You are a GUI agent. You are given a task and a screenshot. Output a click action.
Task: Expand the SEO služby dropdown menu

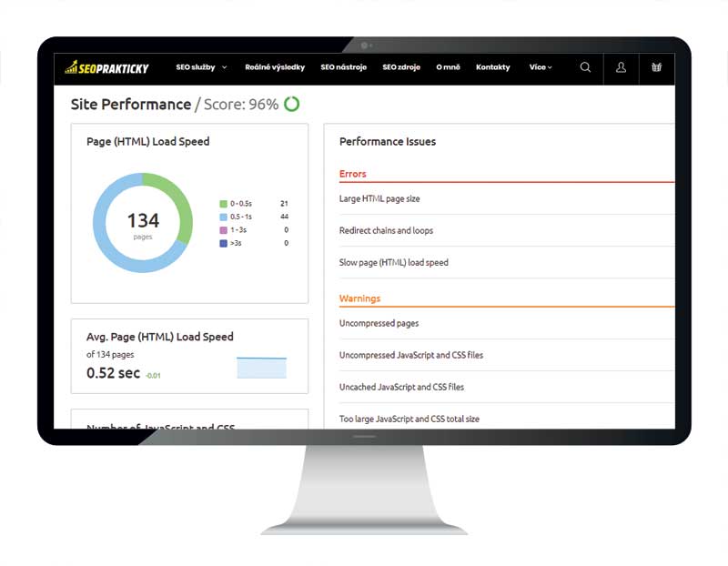201,67
